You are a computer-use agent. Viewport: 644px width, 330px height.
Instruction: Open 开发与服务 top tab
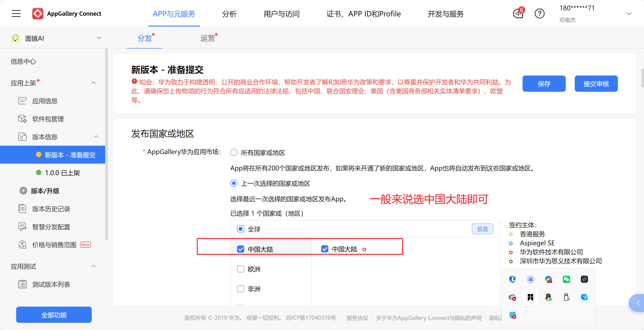(x=445, y=14)
